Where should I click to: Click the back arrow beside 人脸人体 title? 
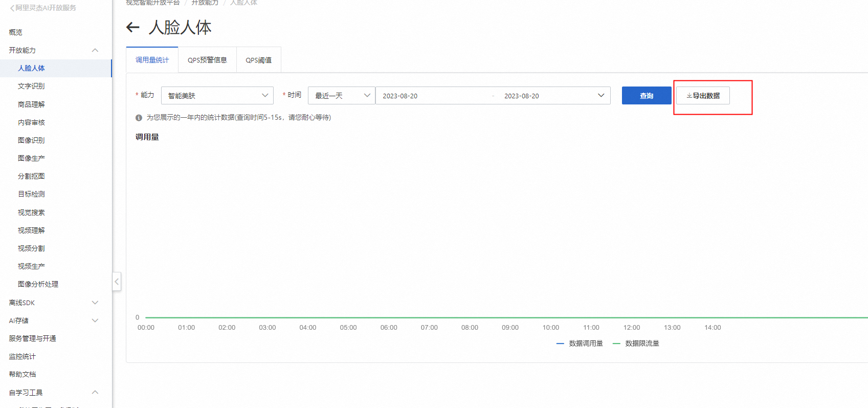133,27
